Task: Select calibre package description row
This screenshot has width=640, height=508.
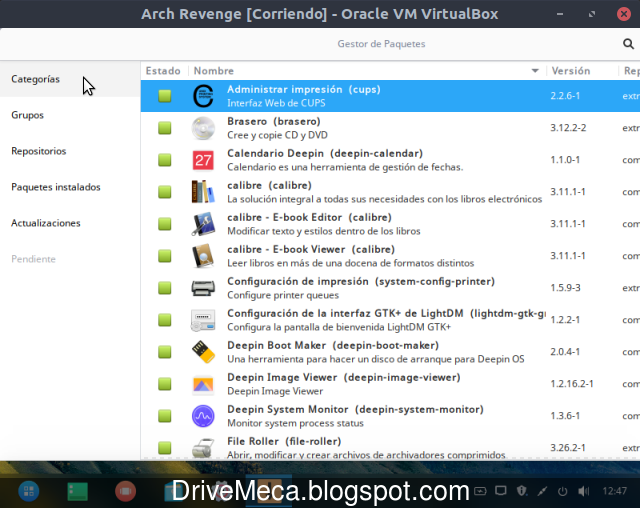Action: pos(384,199)
